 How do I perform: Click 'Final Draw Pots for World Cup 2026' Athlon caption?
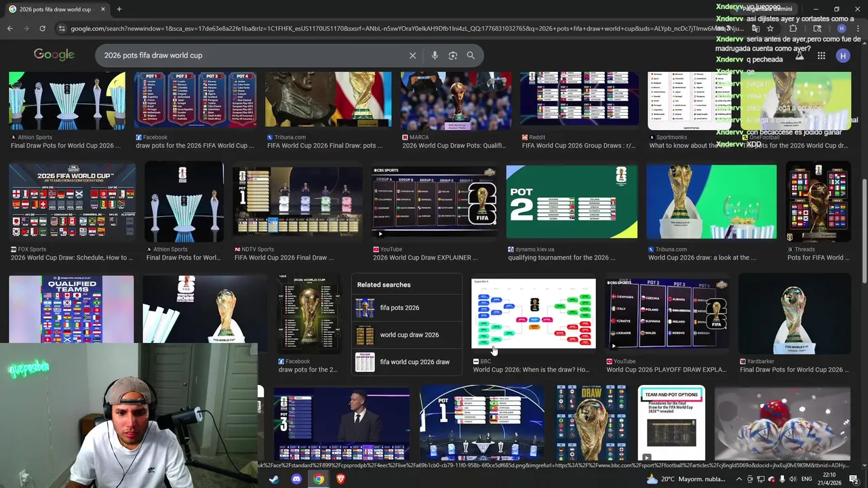click(66, 146)
